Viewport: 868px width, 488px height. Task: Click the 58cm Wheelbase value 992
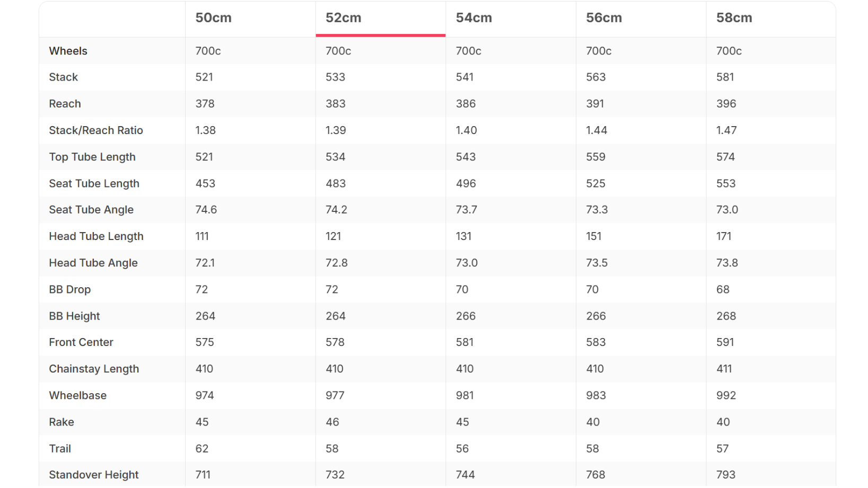726,395
